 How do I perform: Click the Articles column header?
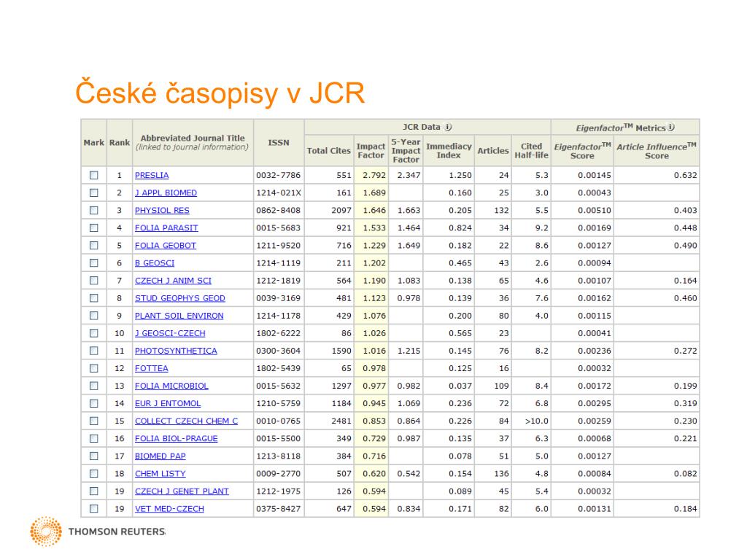pos(493,151)
